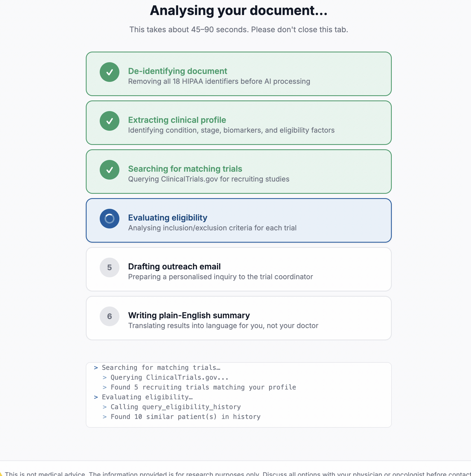Image resolution: width=471 pixels, height=476 pixels.
Task: Click the step 5 number badge
Action: 110,268
